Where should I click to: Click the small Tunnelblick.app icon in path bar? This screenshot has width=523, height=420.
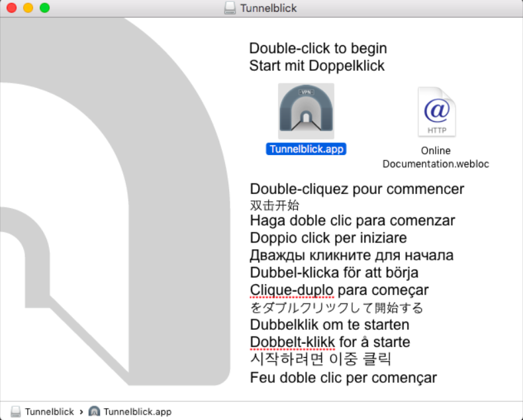pos(94,411)
